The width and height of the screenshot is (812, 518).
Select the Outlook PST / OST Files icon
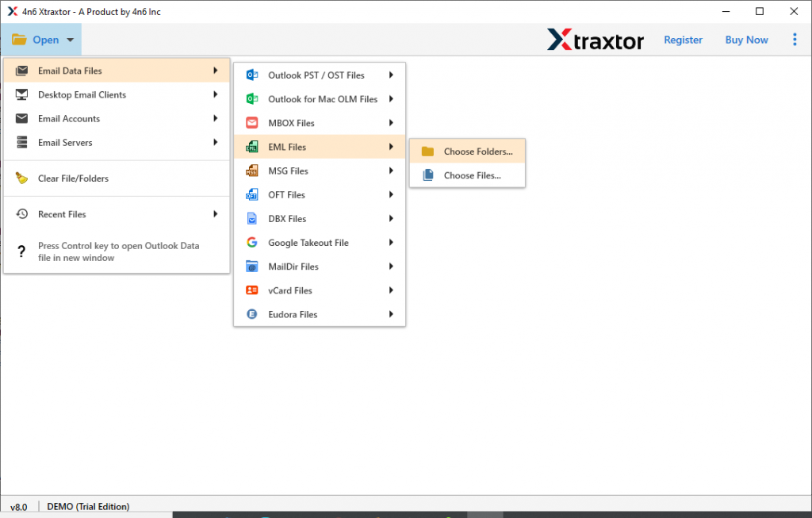254,75
